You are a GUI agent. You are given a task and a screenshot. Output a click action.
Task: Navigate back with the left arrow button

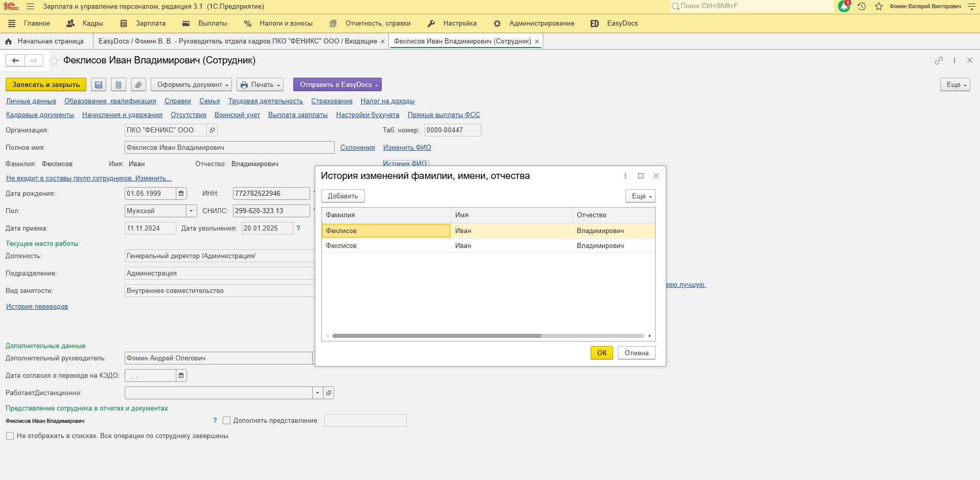click(15, 61)
